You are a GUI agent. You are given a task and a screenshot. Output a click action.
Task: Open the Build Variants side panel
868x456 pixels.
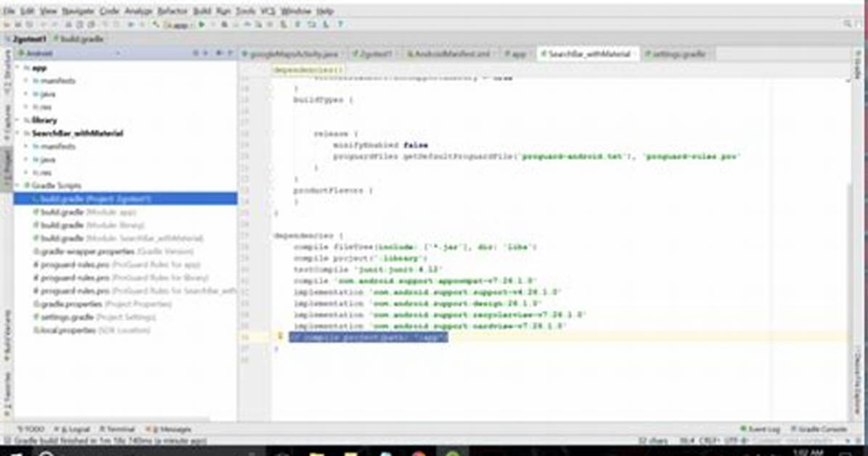click(7, 336)
